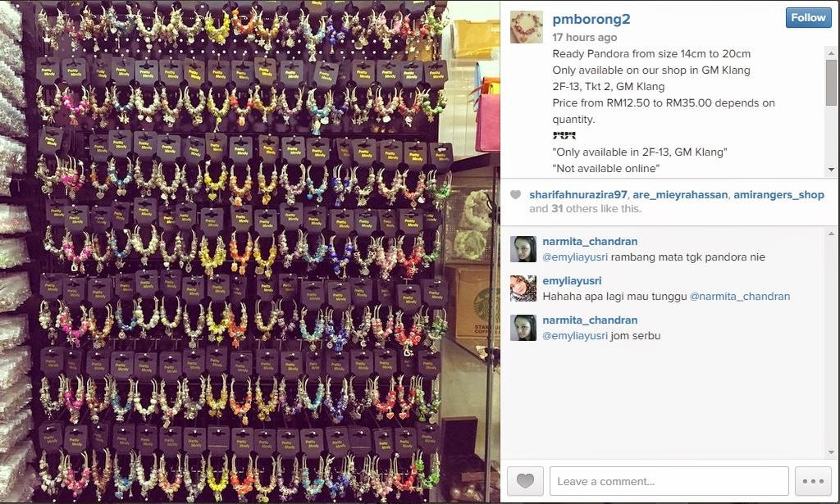Image resolution: width=840 pixels, height=504 pixels.
Task: Click the @emyliayusri mention in the first comment
Action: (x=575, y=257)
